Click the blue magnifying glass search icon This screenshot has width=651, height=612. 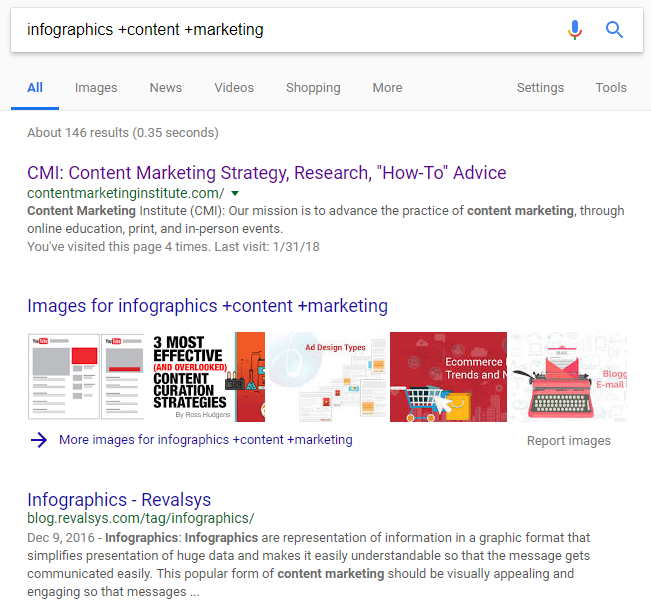tap(614, 30)
